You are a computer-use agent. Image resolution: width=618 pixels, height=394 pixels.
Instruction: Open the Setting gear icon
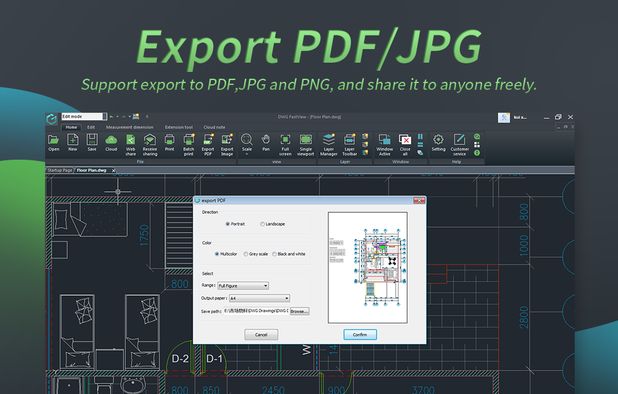[x=438, y=139]
